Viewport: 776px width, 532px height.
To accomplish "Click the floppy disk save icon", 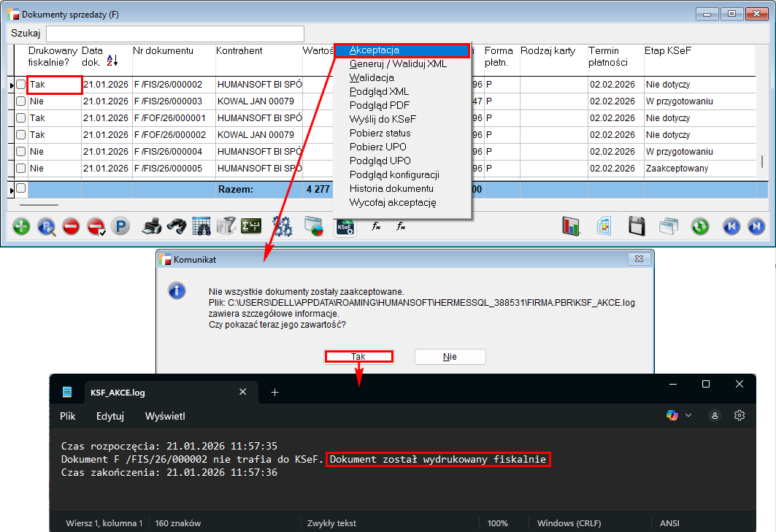I will [x=637, y=226].
